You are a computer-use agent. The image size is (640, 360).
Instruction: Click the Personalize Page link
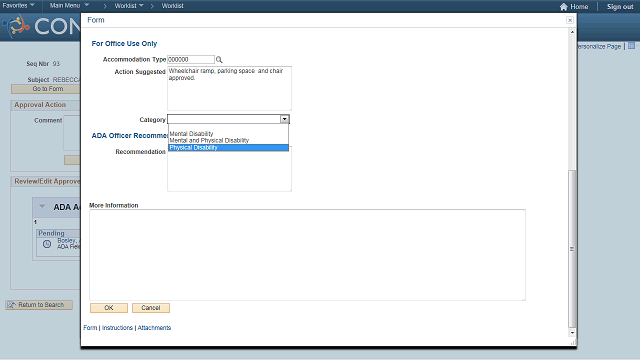598,47
